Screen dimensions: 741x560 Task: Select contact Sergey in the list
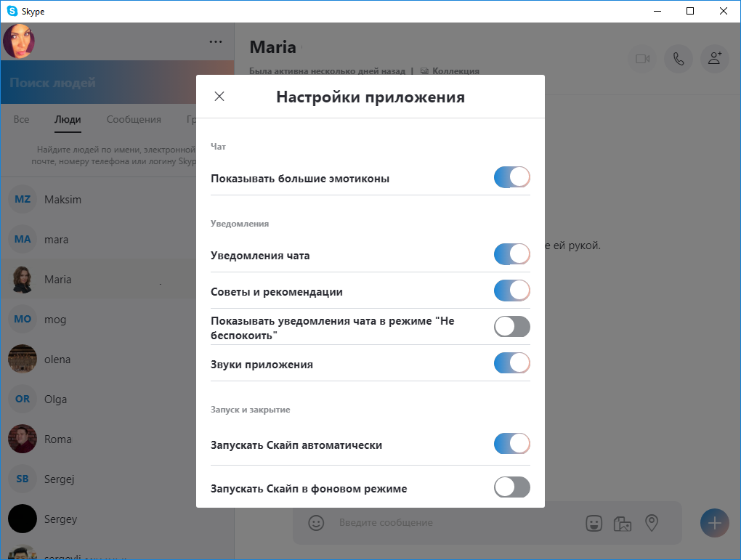pyautogui.click(x=98, y=519)
